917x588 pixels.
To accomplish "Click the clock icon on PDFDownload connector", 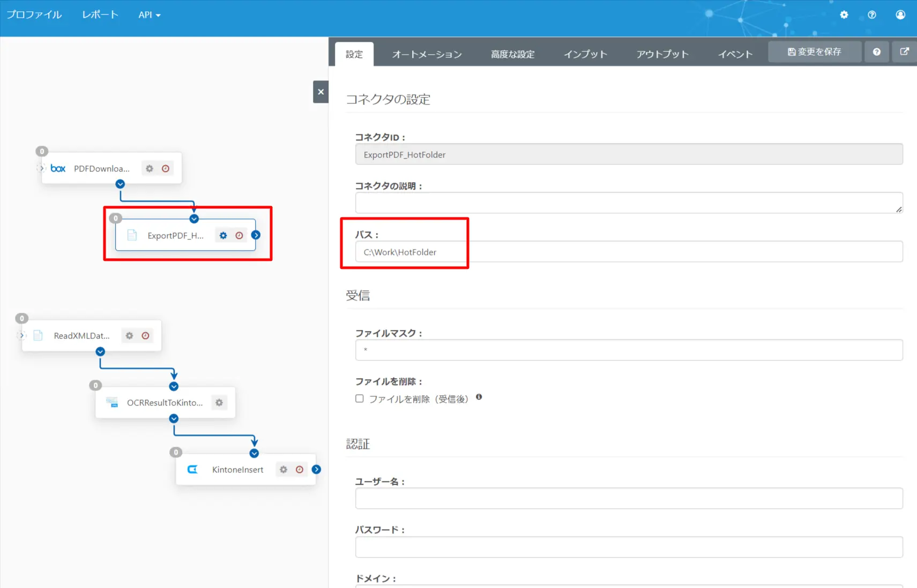I will pos(166,169).
